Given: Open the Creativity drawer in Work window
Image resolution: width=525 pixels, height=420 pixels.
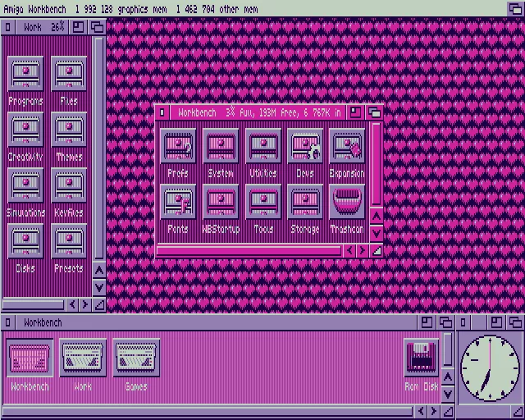Looking at the screenshot, I should (x=25, y=130).
